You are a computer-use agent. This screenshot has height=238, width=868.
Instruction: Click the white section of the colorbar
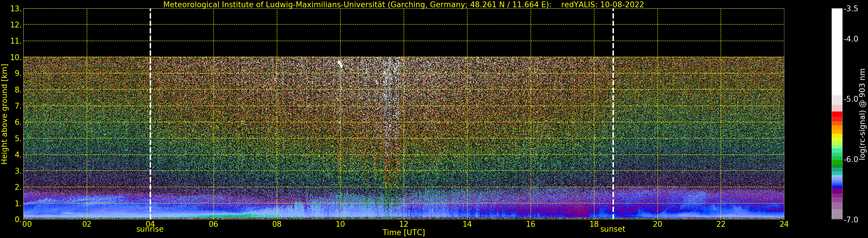coord(837,52)
